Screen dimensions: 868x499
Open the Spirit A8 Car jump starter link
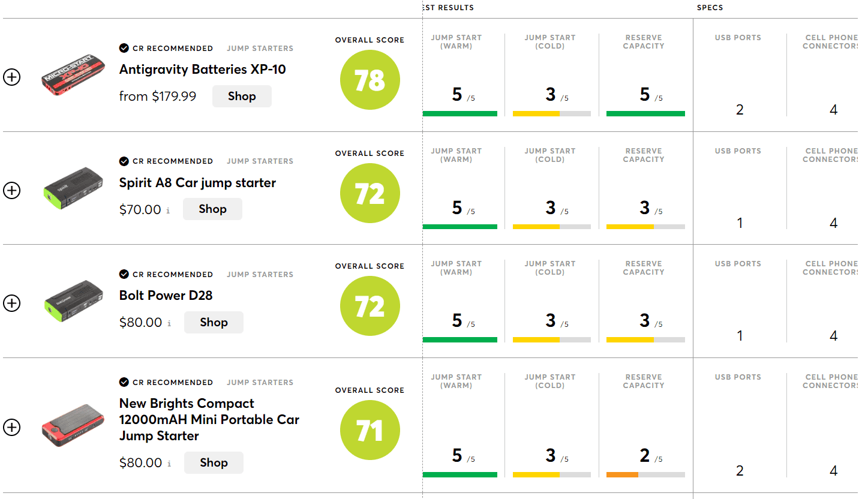(x=197, y=183)
